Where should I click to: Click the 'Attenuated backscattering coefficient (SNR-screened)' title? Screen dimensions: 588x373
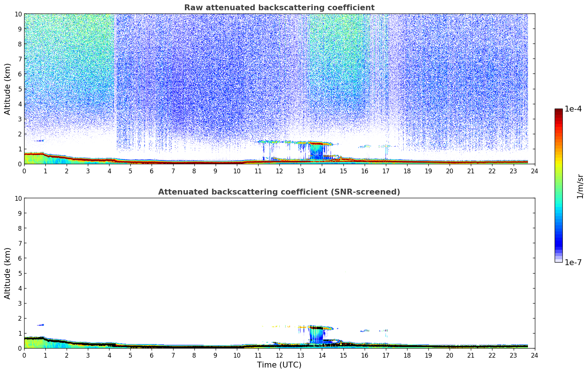pos(279,192)
